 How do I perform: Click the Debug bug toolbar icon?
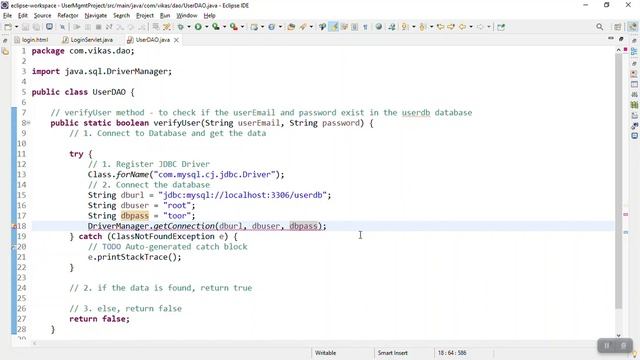[180, 27]
